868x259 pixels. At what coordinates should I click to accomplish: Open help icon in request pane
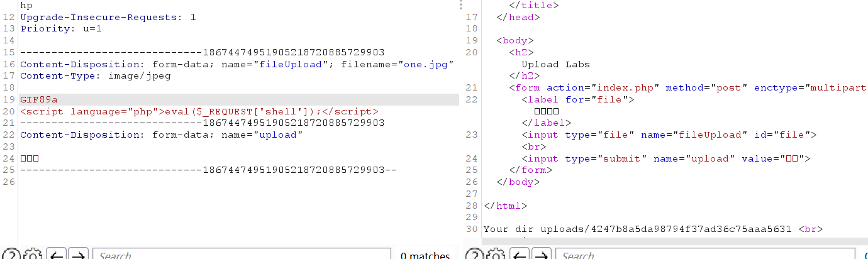(11, 255)
